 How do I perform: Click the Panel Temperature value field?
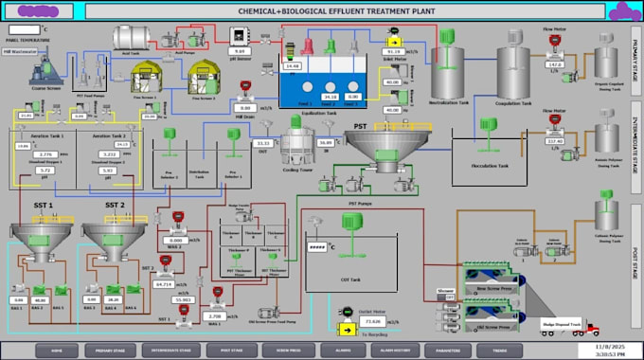pyautogui.click(x=25, y=29)
